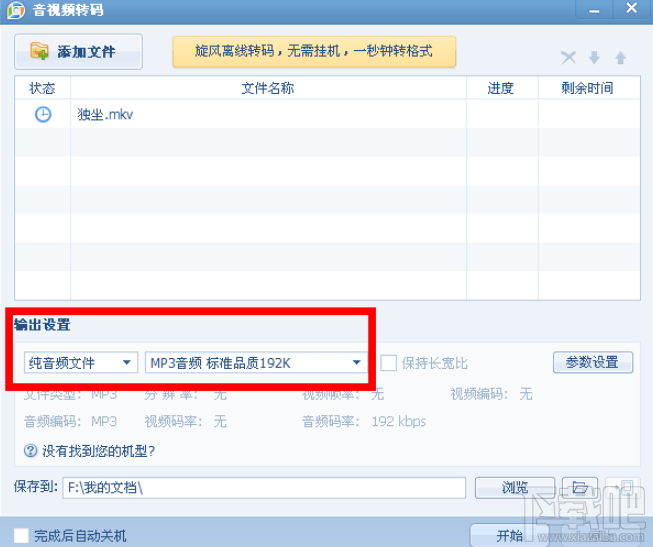
Task: Click the 没有找到您的机型? help link
Action: tap(98, 451)
